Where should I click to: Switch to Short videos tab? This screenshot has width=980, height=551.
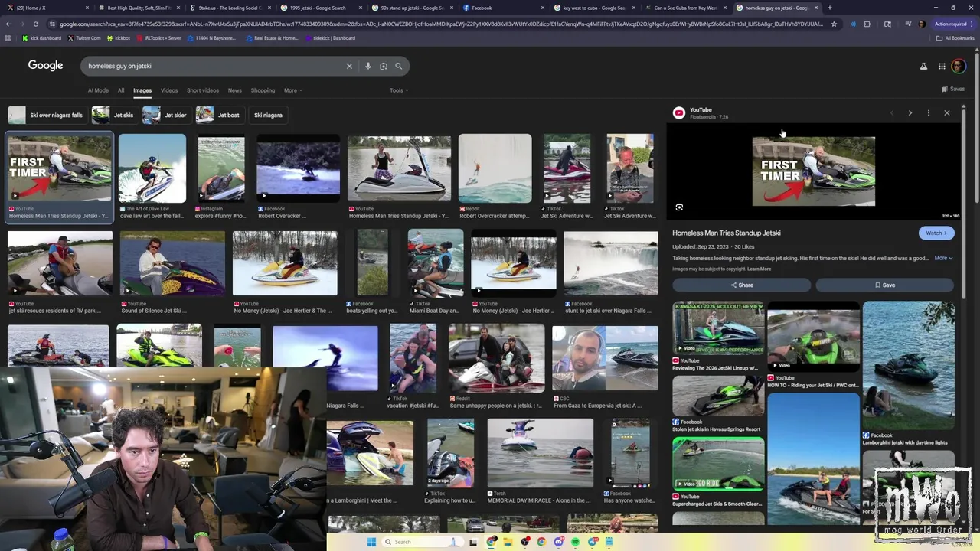[203, 90]
